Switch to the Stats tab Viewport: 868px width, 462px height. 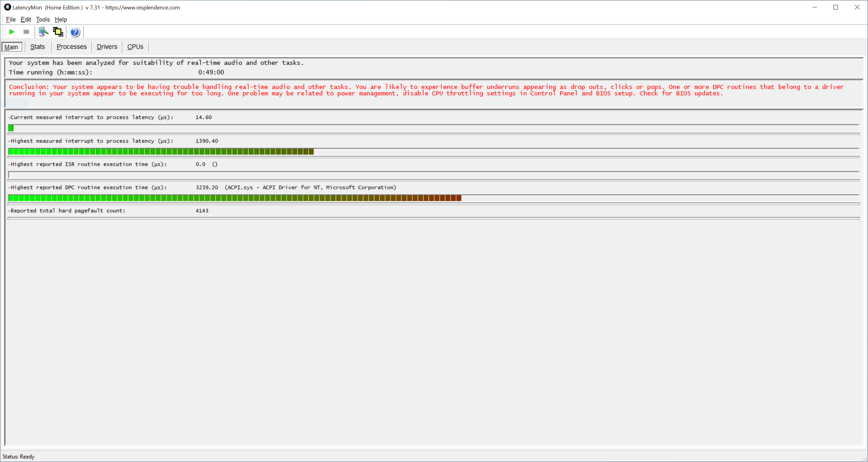(37, 47)
